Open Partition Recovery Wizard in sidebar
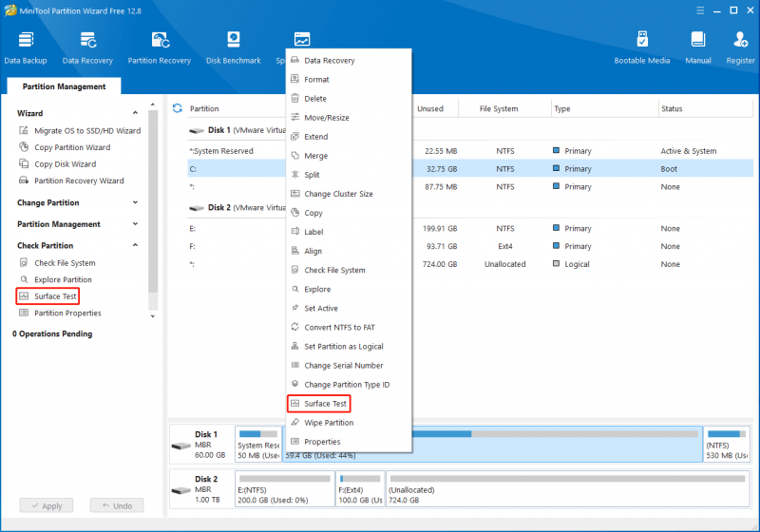Image resolution: width=760 pixels, height=532 pixels. [71, 180]
